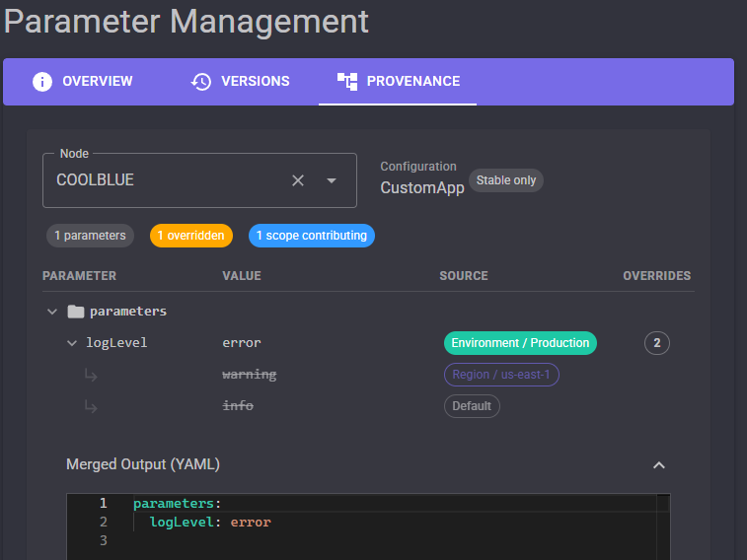747x560 pixels.
Task: Click the Default source chip
Action: tap(472, 406)
